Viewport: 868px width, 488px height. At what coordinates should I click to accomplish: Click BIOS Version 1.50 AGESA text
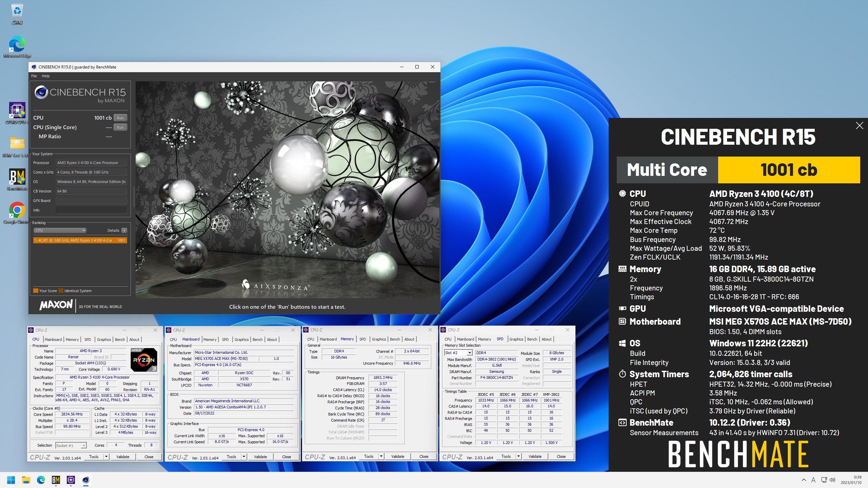[x=244, y=407]
